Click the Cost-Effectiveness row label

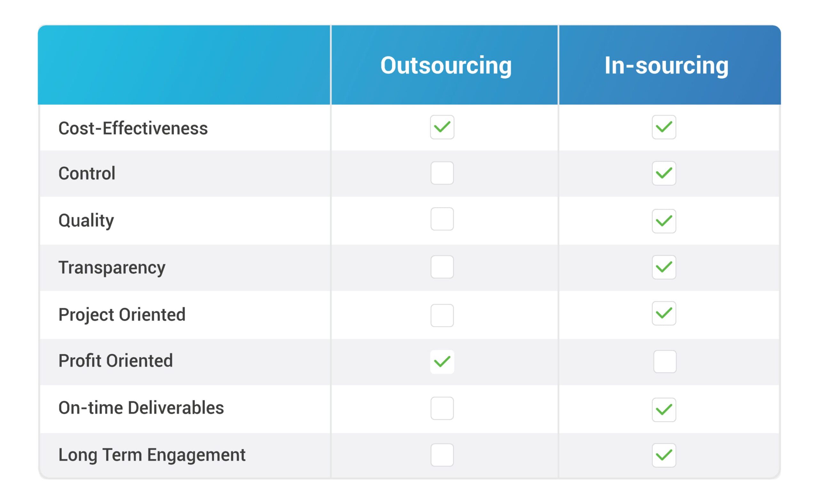pos(133,128)
